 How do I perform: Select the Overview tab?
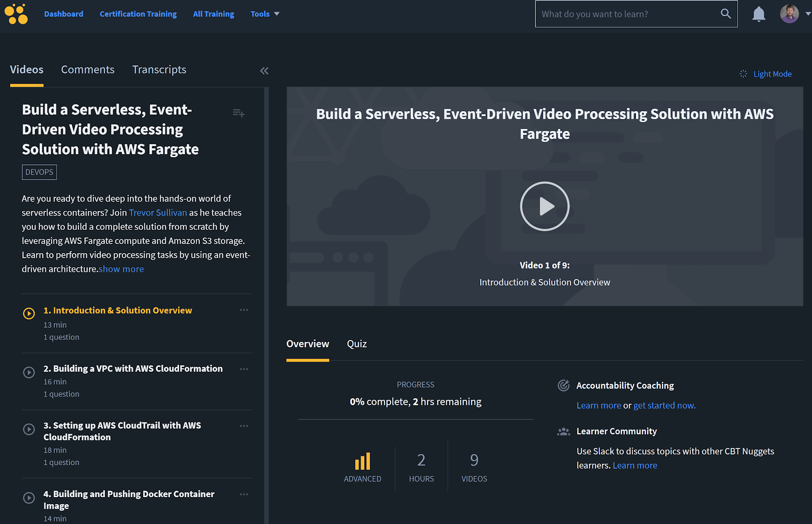(308, 344)
